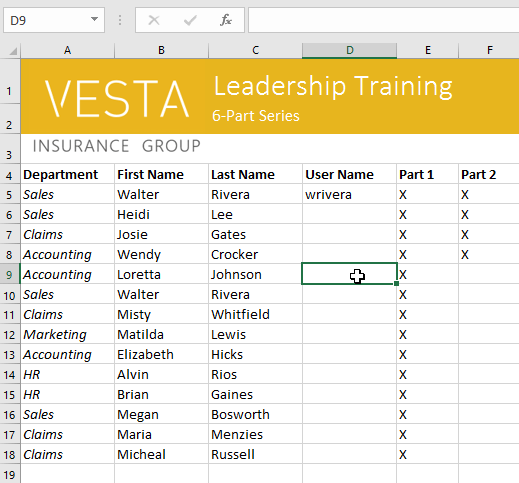The image size is (519, 483).
Task: Click the formula bar options dots
Action: [120, 20]
